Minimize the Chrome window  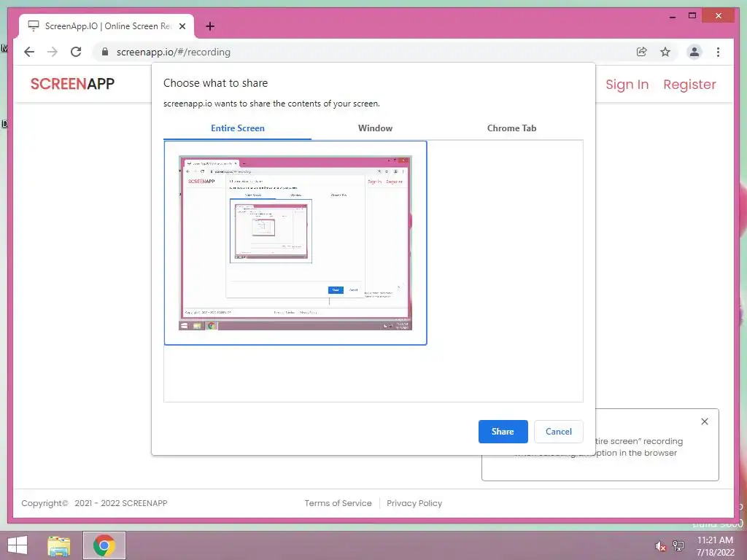[x=672, y=16]
